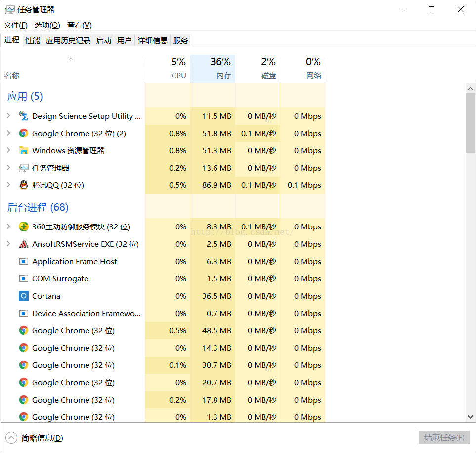The height and width of the screenshot is (453, 476).
Task: Select the 进程 tab
Action: pos(12,40)
